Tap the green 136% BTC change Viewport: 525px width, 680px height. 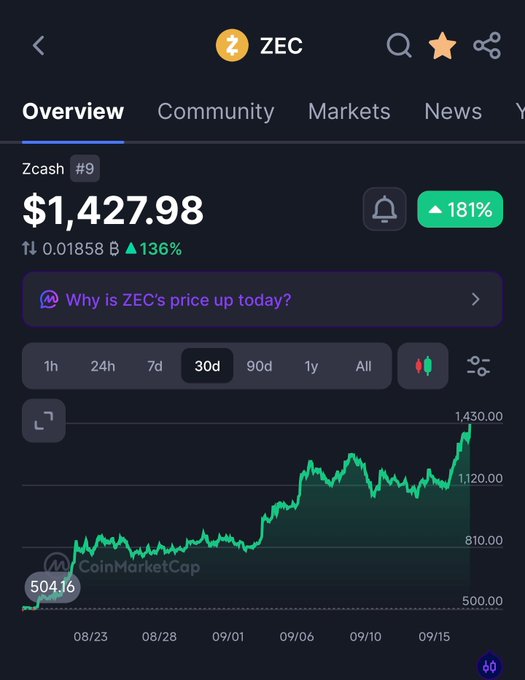(x=154, y=249)
